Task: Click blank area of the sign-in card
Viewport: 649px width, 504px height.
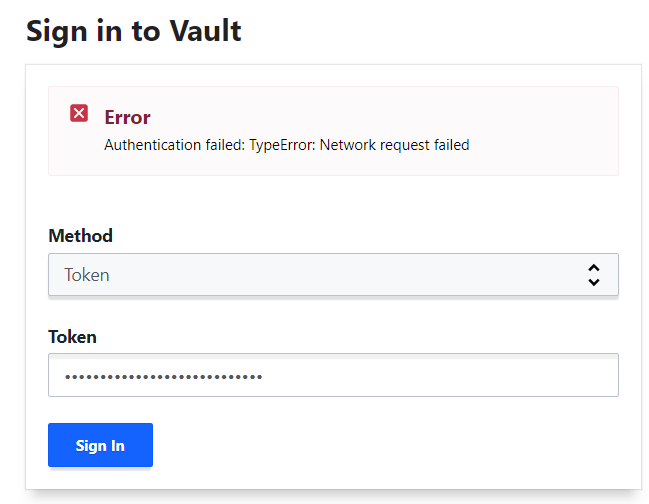Action: (373, 445)
